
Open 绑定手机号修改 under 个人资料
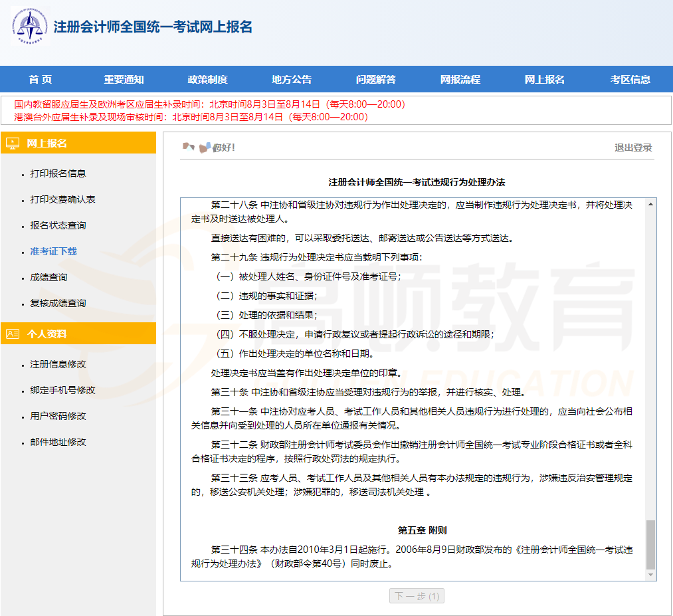click(62, 390)
